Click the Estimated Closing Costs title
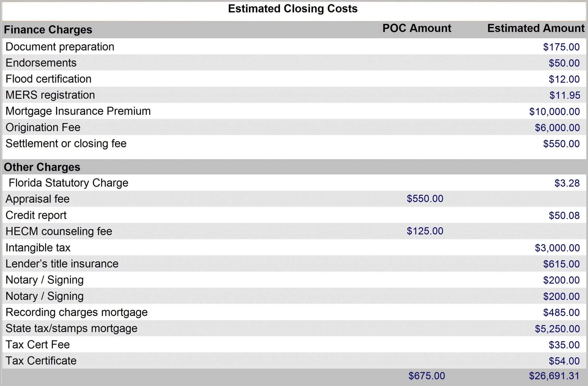This screenshot has height=386, width=588. 293,9
